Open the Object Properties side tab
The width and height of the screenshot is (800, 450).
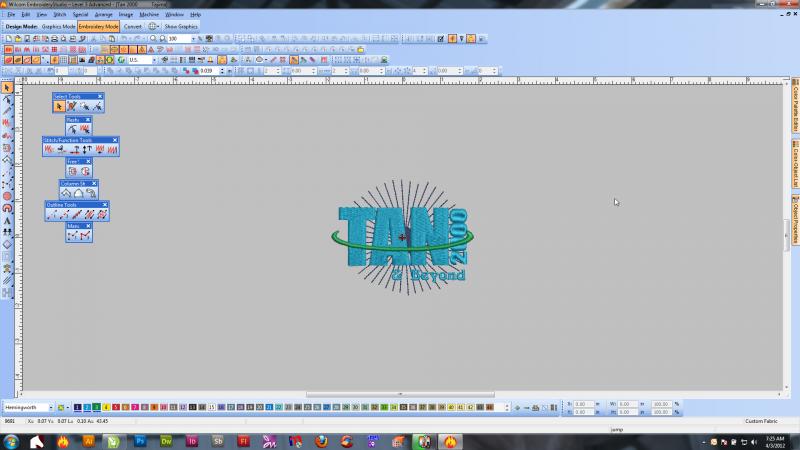[795, 220]
